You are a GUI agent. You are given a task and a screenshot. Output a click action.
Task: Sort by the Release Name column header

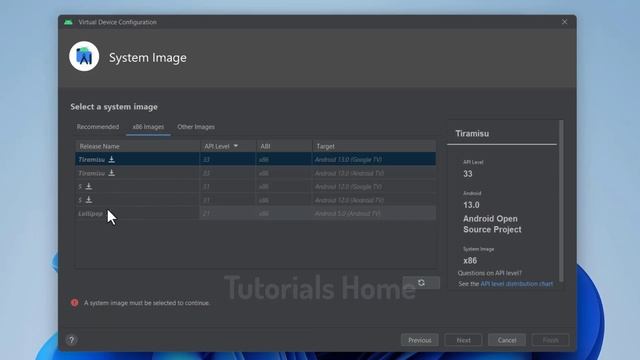tap(138, 146)
